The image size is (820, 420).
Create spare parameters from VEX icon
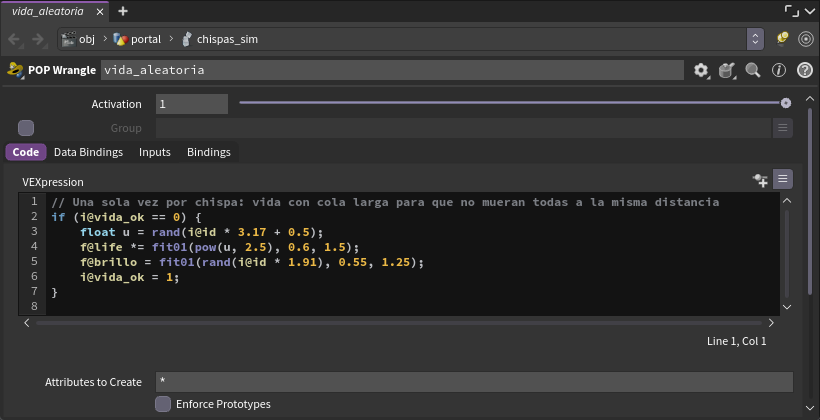click(x=760, y=180)
